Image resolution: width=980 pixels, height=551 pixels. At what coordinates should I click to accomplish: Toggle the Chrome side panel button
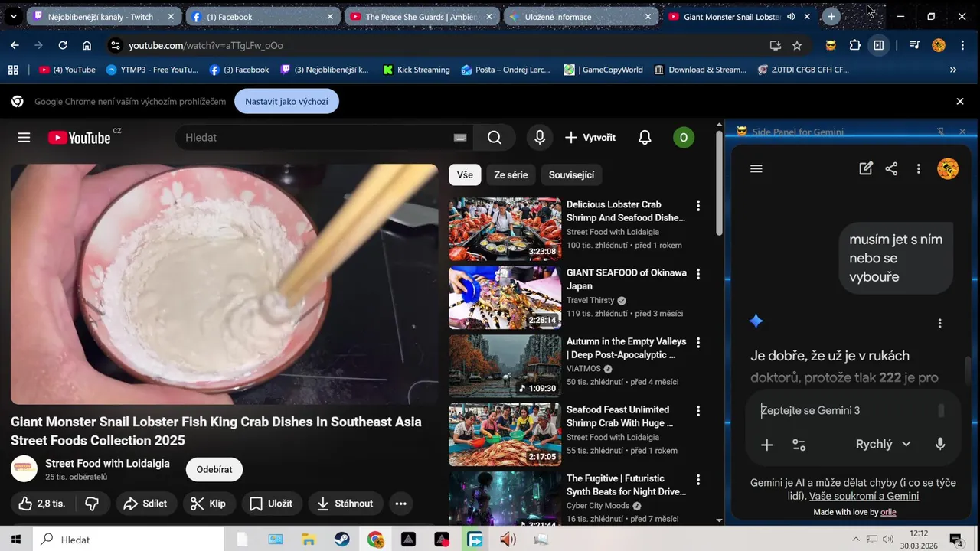tap(879, 45)
